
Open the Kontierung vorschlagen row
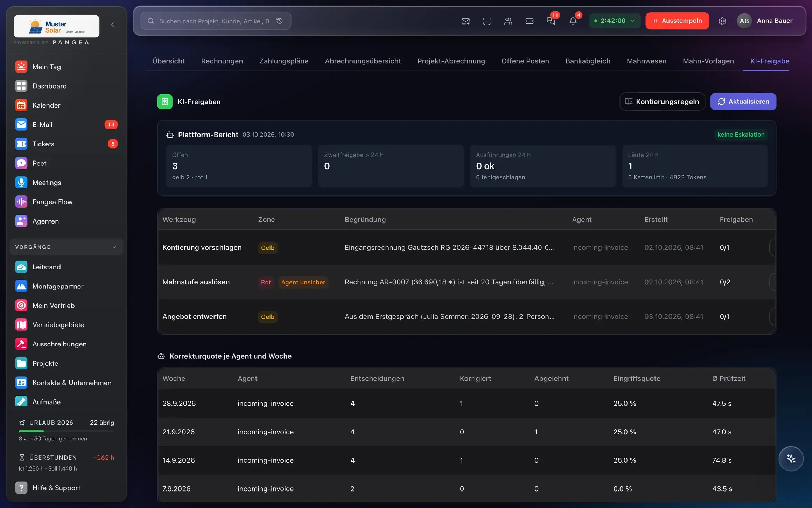coord(467,247)
